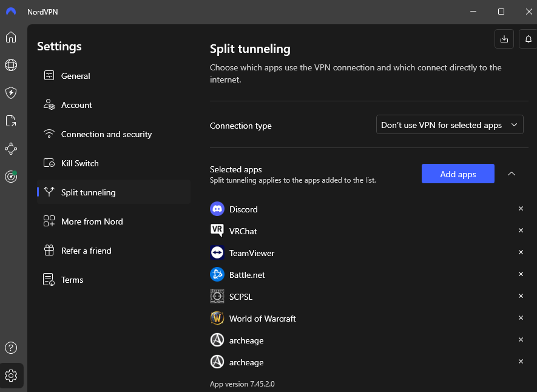The image size is (537, 392).
Task: Remove Discord from the split tunneling list
Action: pos(521,209)
